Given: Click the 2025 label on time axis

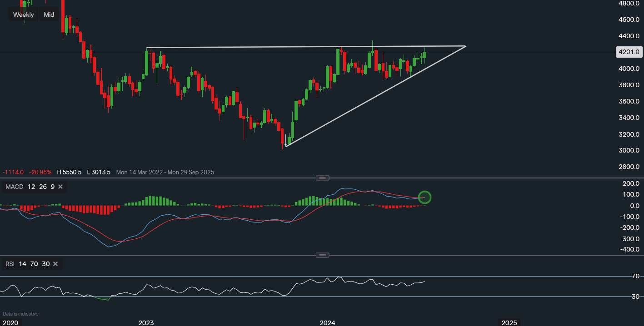Looking at the screenshot, I should pos(509,323).
